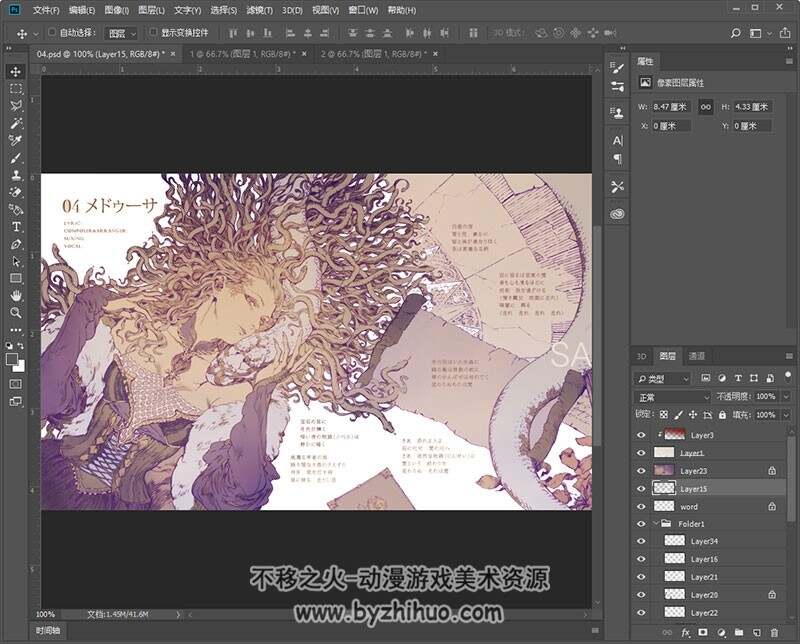Toggle Quick Mask mode icon
The height and width of the screenshot is (644, 800).
[16, 384]
